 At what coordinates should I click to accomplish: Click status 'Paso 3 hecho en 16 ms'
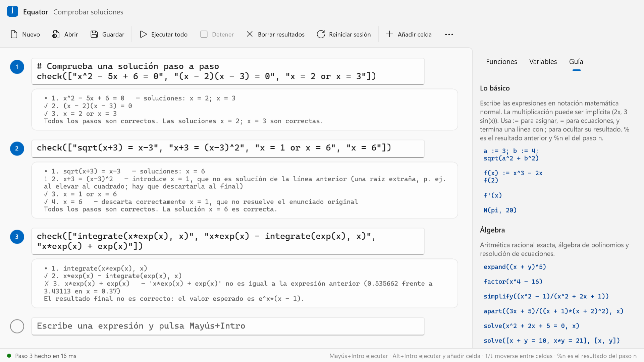(46, 356)
